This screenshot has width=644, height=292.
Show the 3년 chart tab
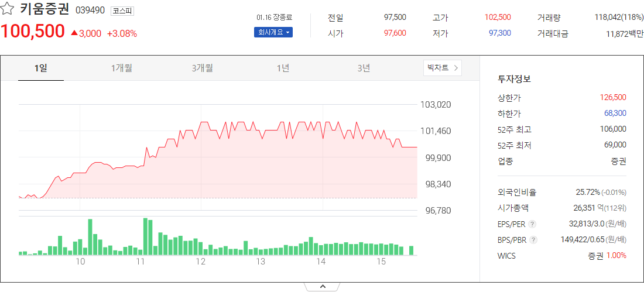[364, 68]
